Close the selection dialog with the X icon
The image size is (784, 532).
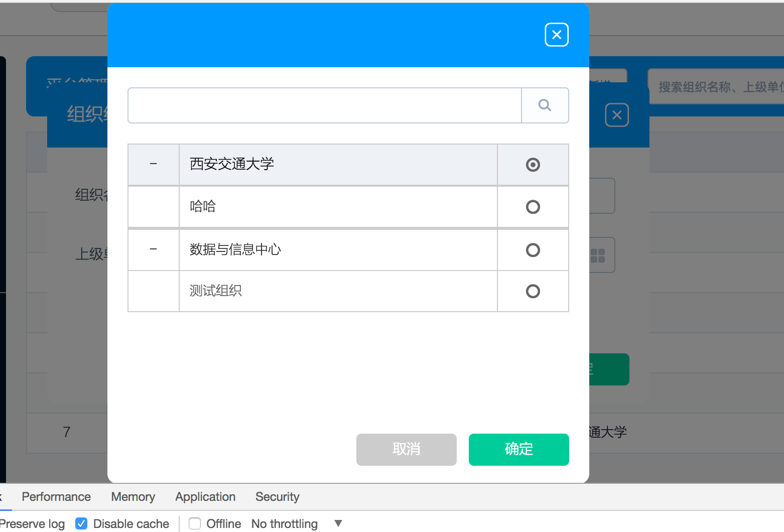click(556, 34)
